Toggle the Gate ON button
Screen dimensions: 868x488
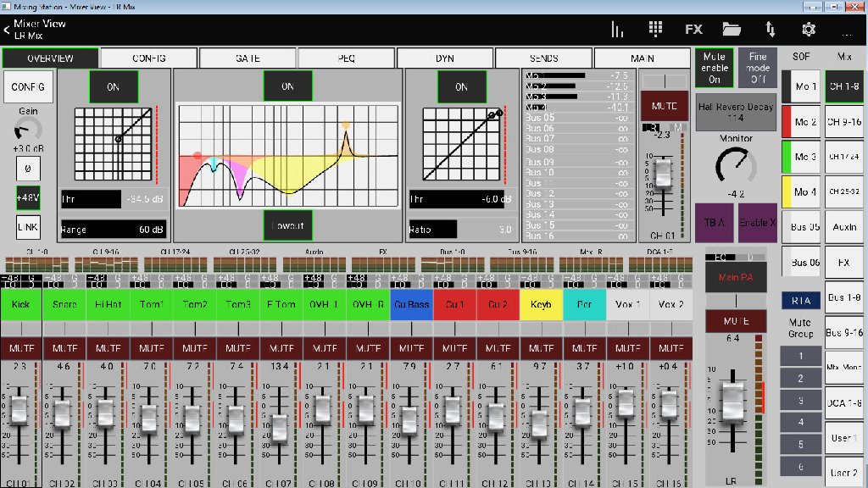point(114,87)
